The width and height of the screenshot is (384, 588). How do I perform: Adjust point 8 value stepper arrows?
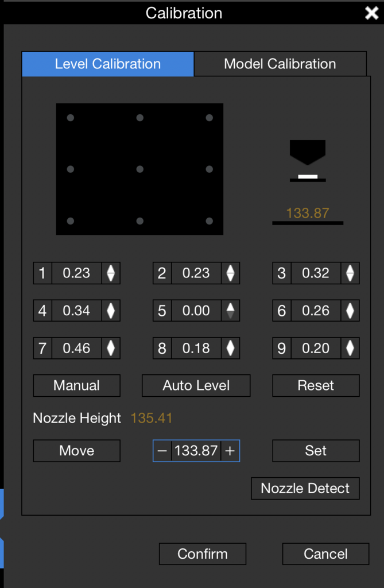230,348
